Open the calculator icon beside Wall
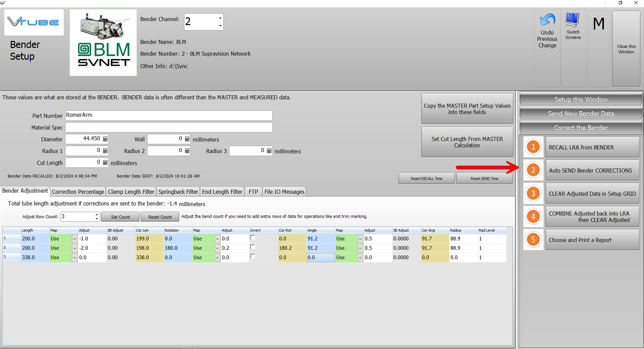The width and height of the screenshot is (644, 349). coord(187,139)
